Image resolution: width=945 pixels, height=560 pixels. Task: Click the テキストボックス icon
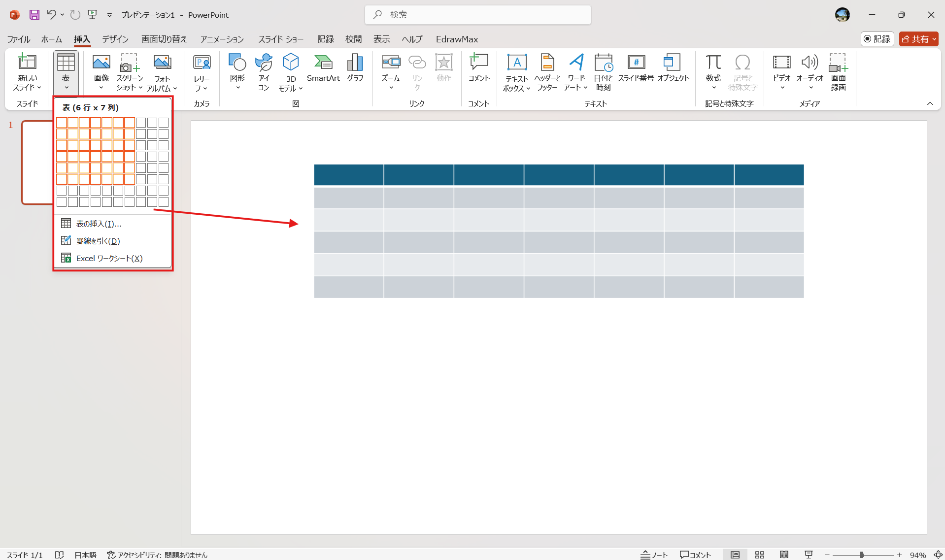tap(516, 72)
